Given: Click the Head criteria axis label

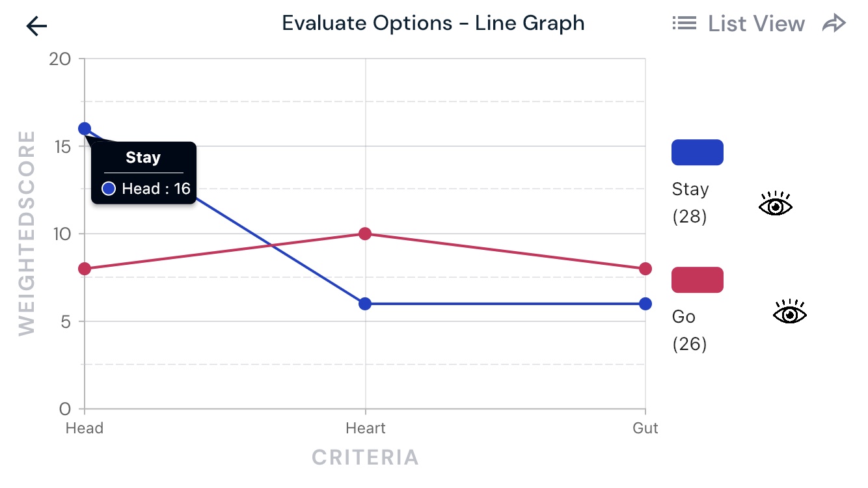Looking at the screenshot, I should pos(85,428).
